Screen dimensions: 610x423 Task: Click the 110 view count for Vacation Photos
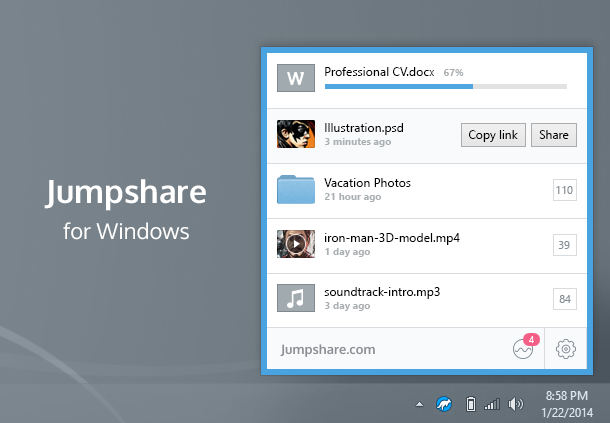[x=564, y=190]
